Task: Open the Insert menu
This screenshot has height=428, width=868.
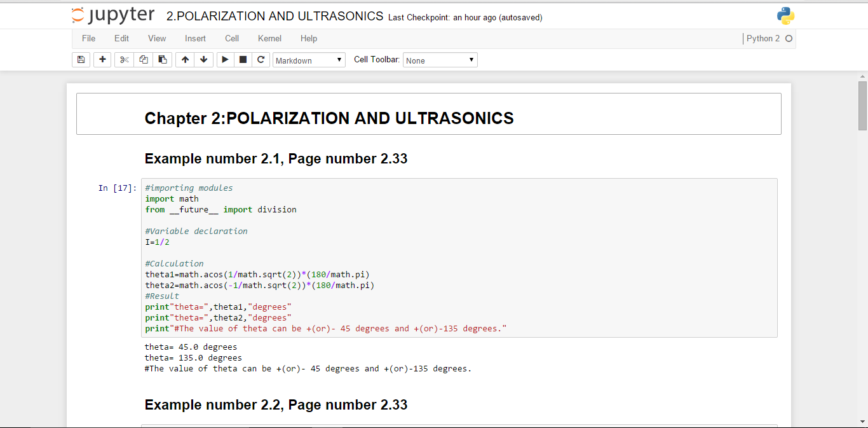Action: (195, 38)
